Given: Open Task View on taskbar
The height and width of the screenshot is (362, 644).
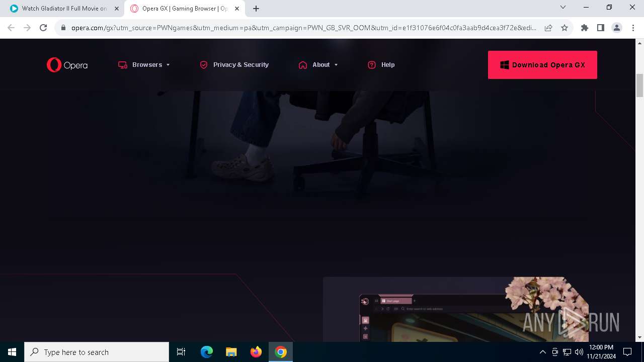Looking at the screenshot, I should pos(181,352).
